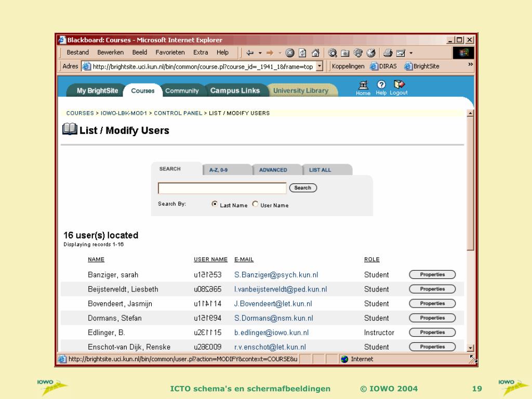Click the BrightSite link bar shortcut
The width and height of the screenshot is (532, 399).
(422, 66)
